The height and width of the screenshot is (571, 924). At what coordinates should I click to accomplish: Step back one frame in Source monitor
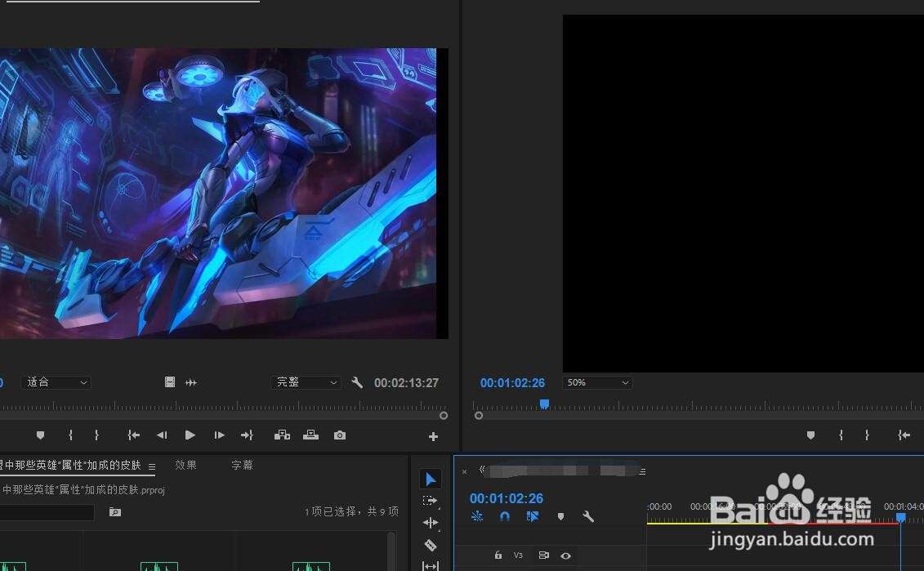pyautogui.click(x=162, y=435)
